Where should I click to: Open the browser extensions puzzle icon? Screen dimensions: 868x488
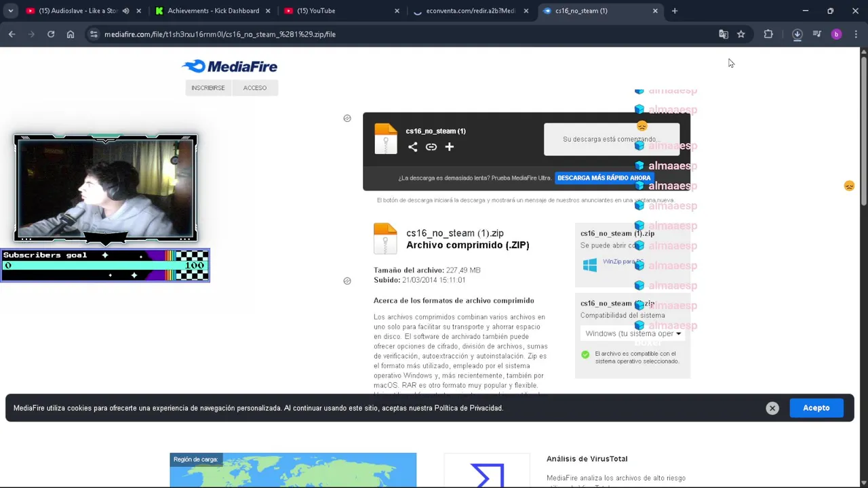coord(768,34)
